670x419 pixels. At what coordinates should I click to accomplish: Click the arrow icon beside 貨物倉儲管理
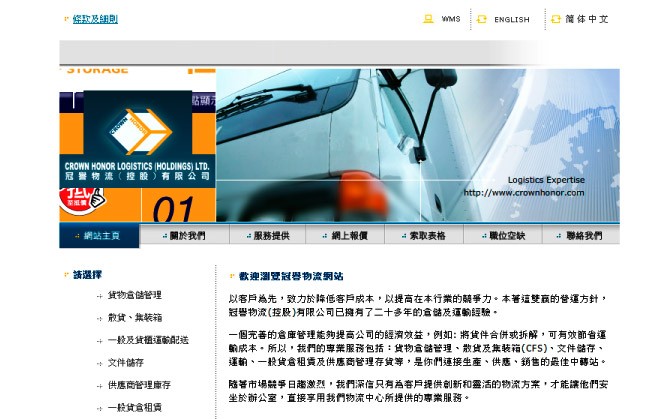(x=98, y=296)
